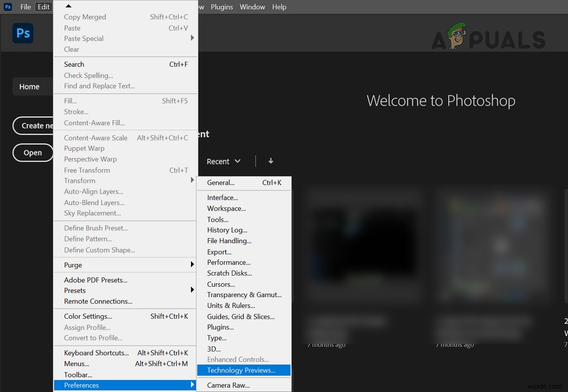
Task: Click Free Transform in Edit menu
Action: tap(125, 170)
